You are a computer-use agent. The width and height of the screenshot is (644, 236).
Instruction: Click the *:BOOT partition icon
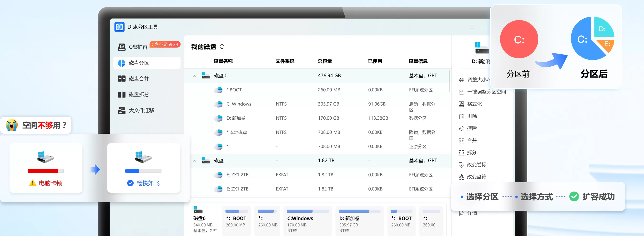point(218,90)
